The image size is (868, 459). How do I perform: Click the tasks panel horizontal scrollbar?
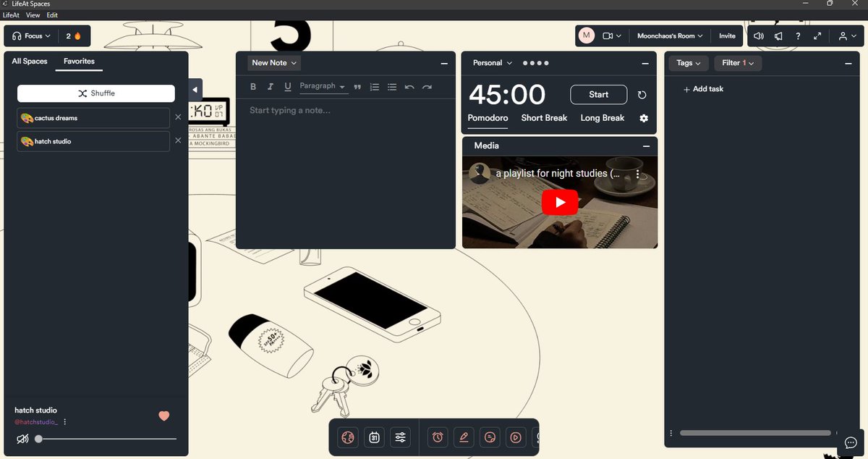point(756,433)
